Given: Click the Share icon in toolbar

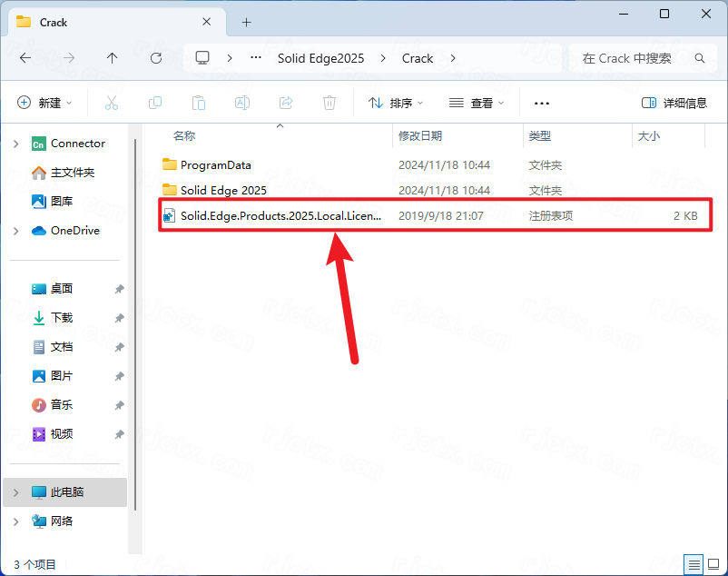Looking at the screenshot, I should click(x=286, y=104).
